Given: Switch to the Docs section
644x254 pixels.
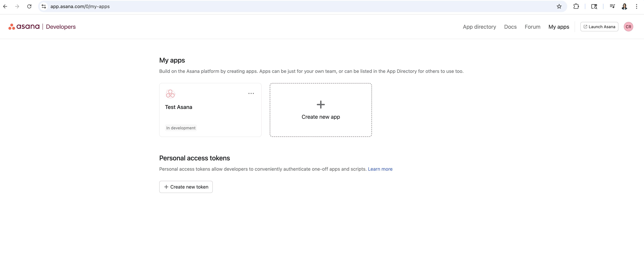Looking at the screenshot, I should click(x=510, y=26).
